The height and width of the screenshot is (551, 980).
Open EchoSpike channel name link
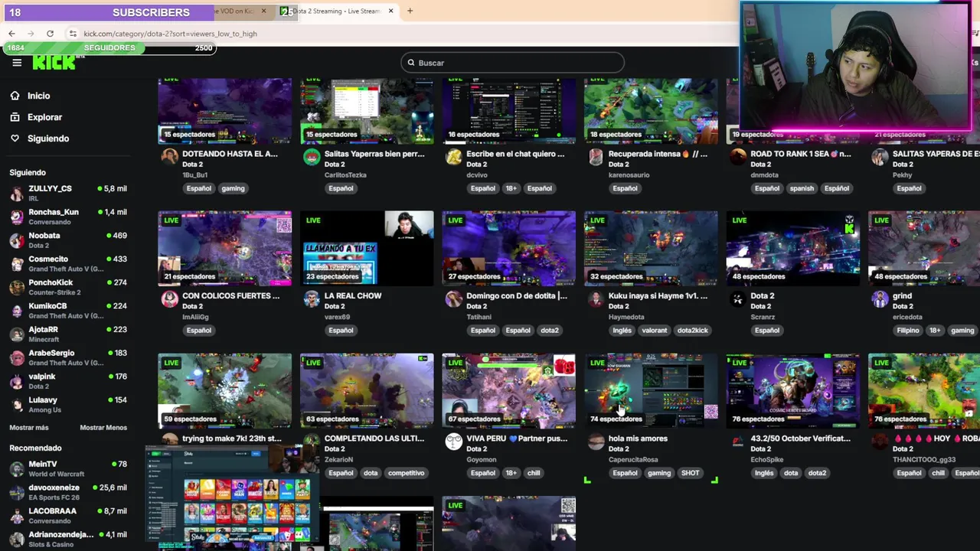tap(768, 460)
